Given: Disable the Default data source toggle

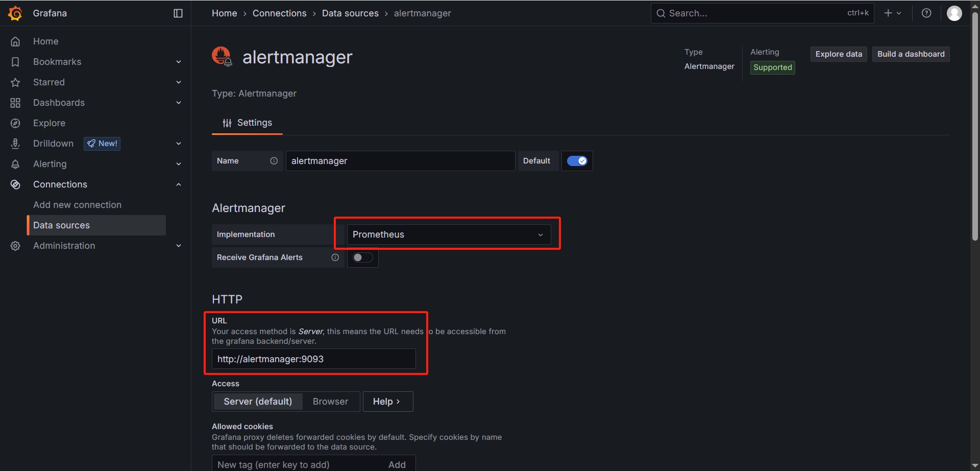Looking at the screenshot, I should click(577, 161).
